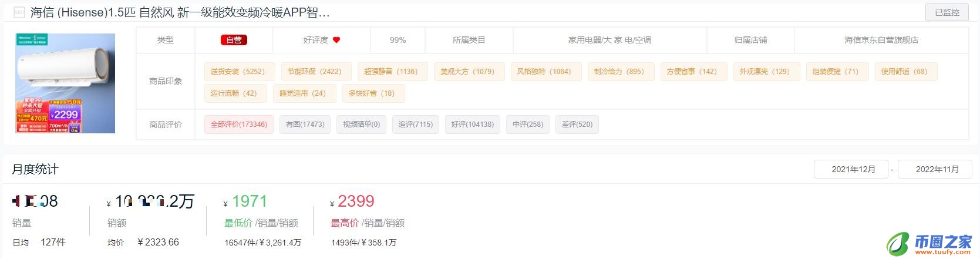Show 差评(520) reviews
This screenshot has height=259, width=980.
click(577, 125)
